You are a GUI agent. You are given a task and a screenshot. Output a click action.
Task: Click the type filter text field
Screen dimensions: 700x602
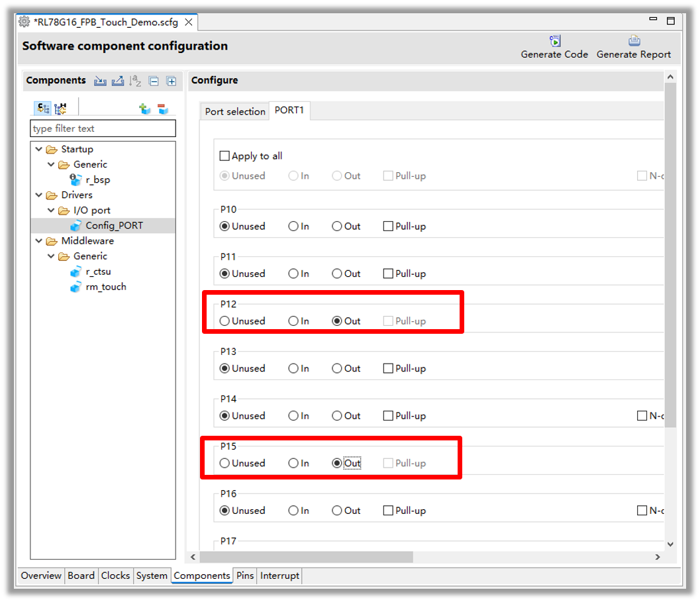(103, 128)
